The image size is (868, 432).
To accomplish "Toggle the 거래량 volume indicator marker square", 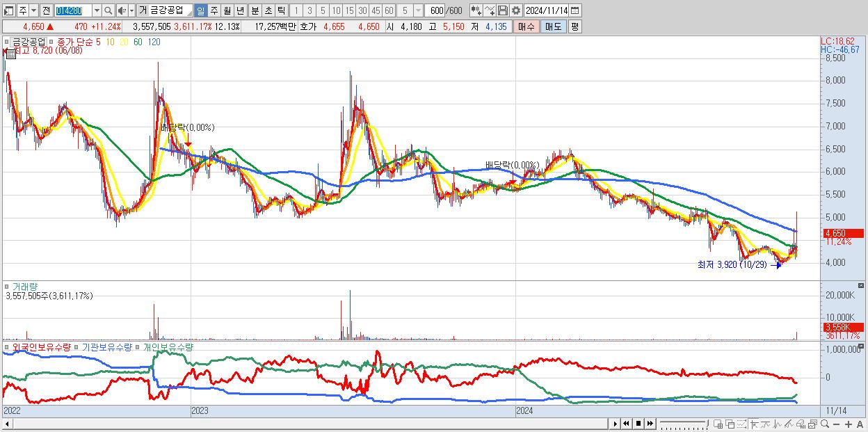I will [x=6, y=285].
